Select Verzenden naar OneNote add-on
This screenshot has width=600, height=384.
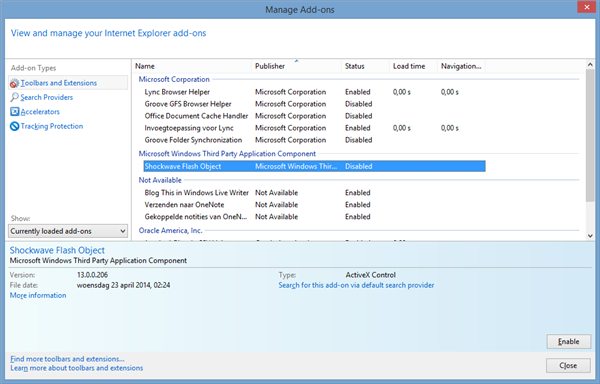(314, 205)
